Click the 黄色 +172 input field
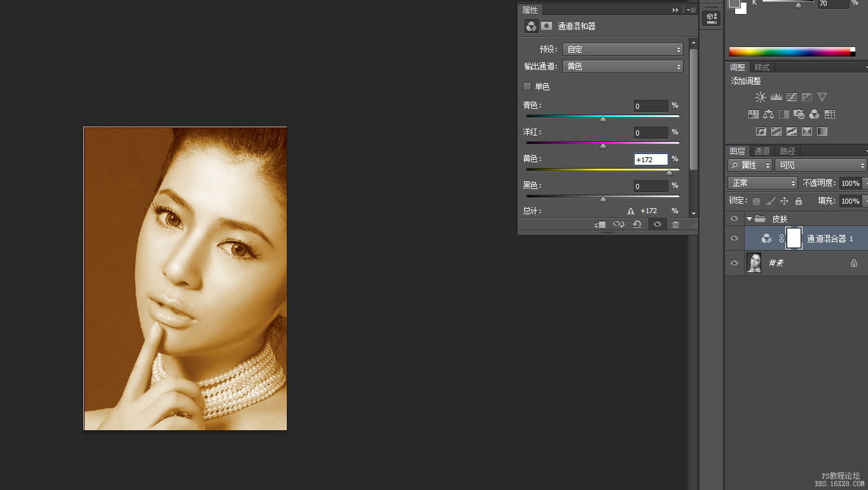The height and width of the screenshot is (490, 868). click(651, 159)
